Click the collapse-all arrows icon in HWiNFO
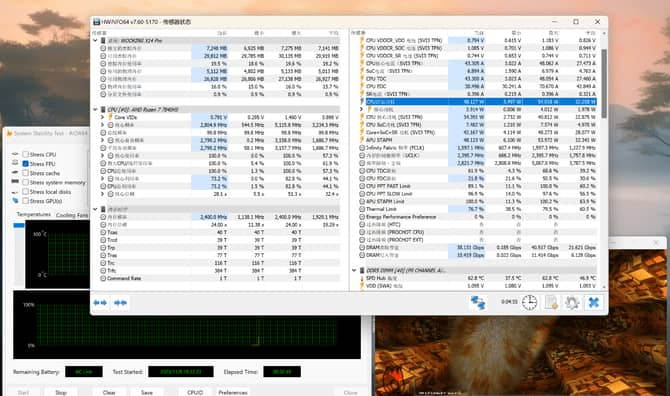 tap(120, 302)
